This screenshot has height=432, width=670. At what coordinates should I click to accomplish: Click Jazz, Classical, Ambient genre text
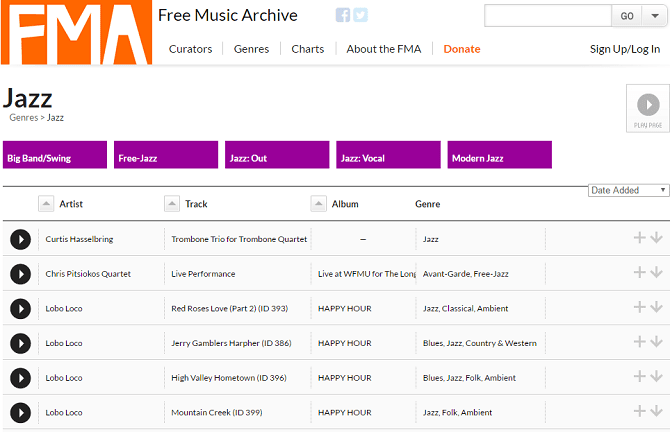[466, 309]
